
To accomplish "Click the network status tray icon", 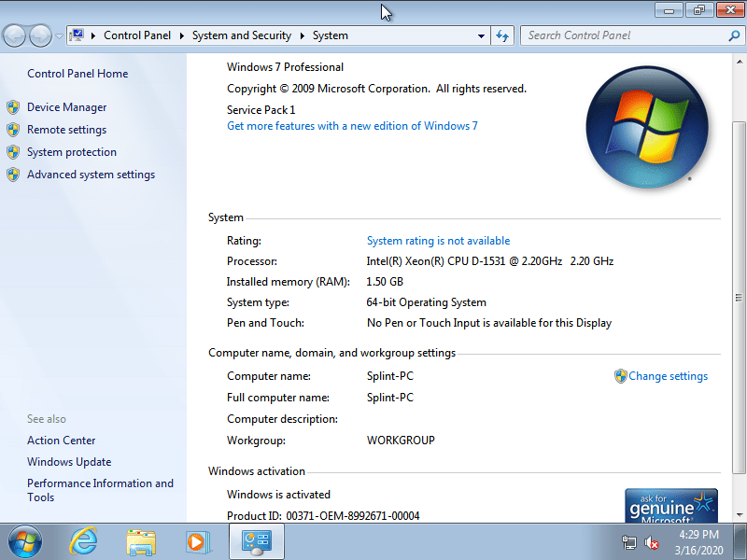I will click(x=628, y=542).
